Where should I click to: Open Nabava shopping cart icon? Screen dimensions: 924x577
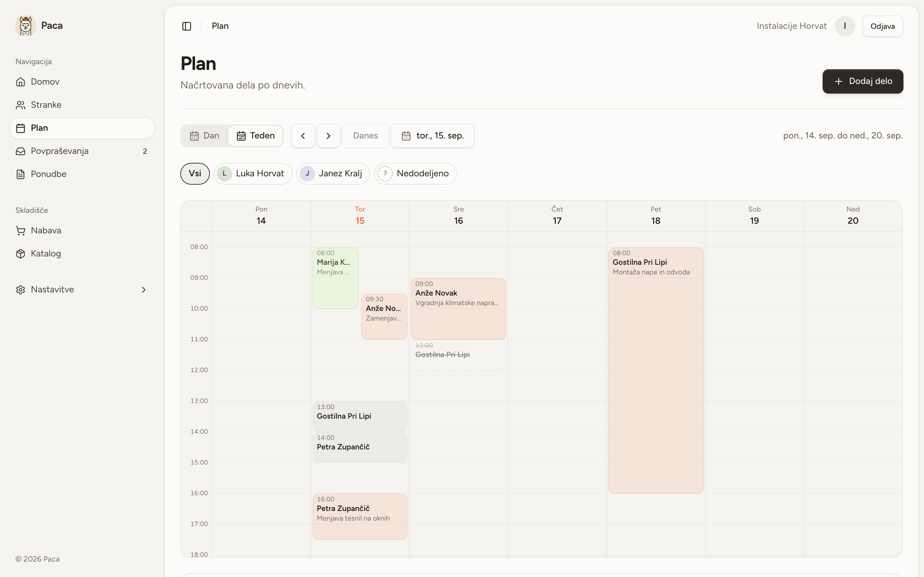coord(21,230)
